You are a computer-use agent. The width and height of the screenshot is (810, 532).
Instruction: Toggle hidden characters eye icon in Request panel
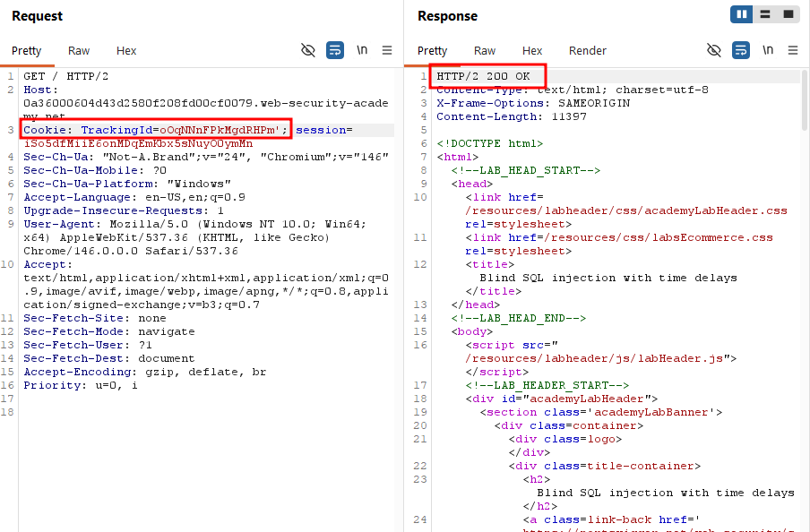tap(308, 50)
